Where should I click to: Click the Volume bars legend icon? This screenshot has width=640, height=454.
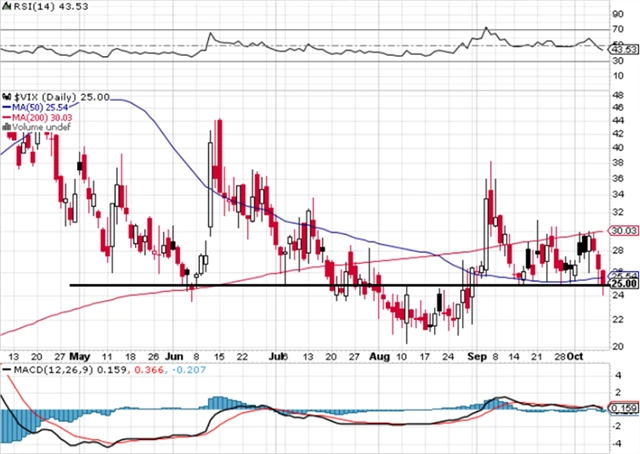(x=5, y=126)
